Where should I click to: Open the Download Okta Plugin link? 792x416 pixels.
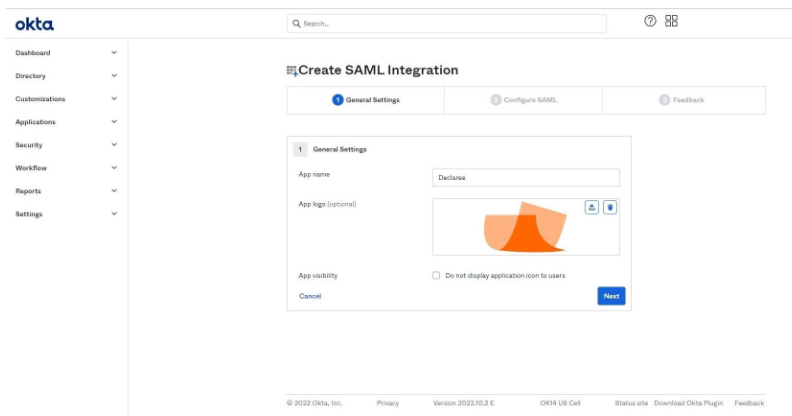coord(689,403)
